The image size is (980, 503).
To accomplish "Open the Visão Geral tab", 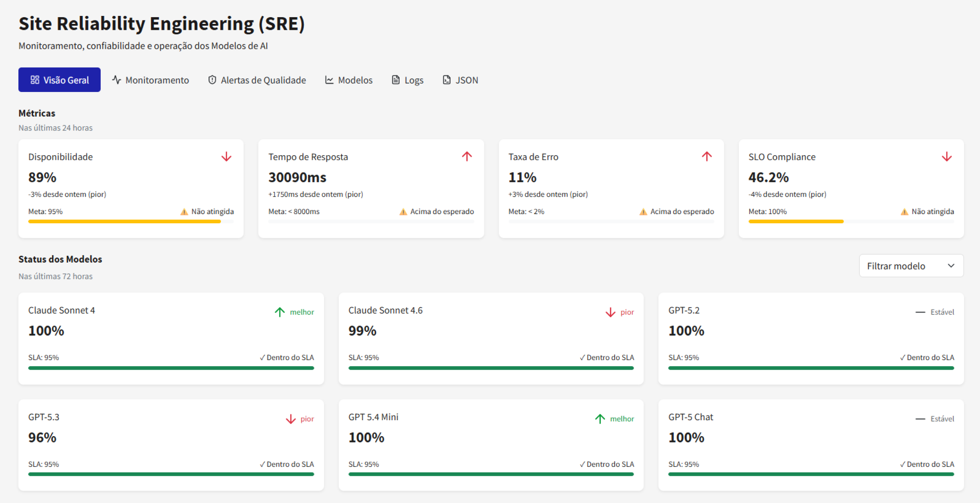I will (59, 80).
